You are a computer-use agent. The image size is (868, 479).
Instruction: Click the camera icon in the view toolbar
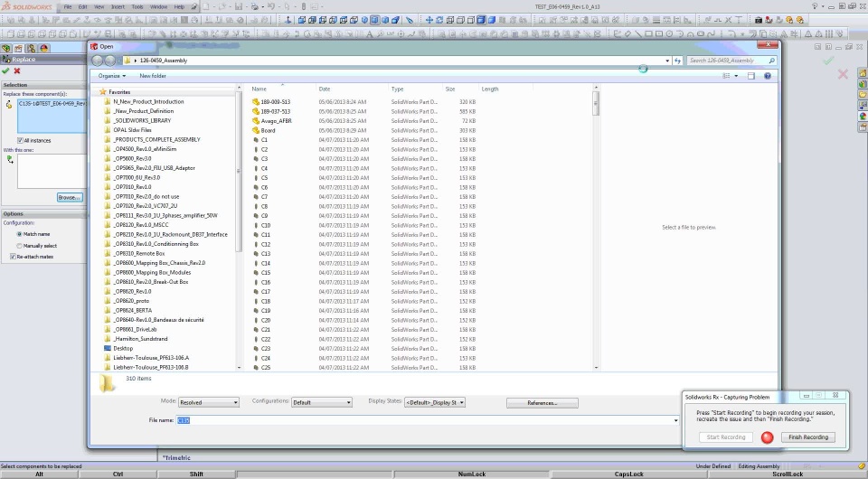[759, 20]
